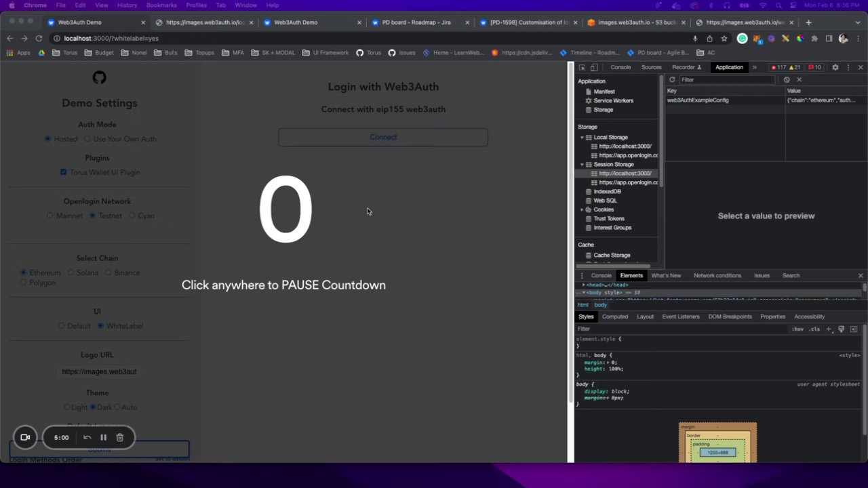Delete the recording with the trash icon
Screen dimensions: 868x488
tap(120, 437)
